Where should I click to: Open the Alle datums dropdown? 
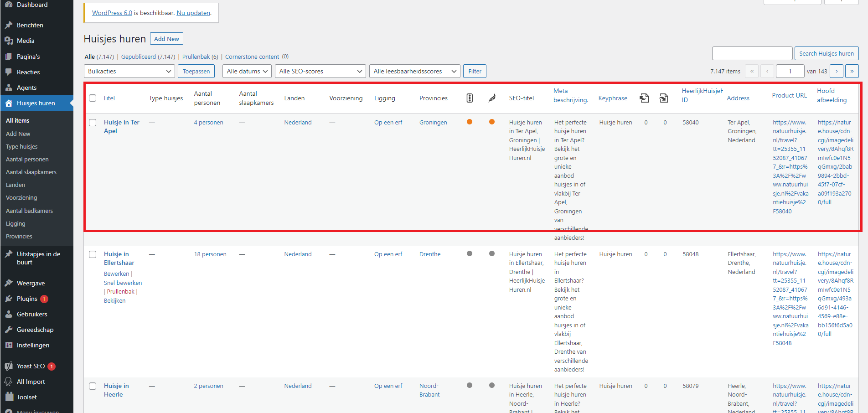point(247,71)
